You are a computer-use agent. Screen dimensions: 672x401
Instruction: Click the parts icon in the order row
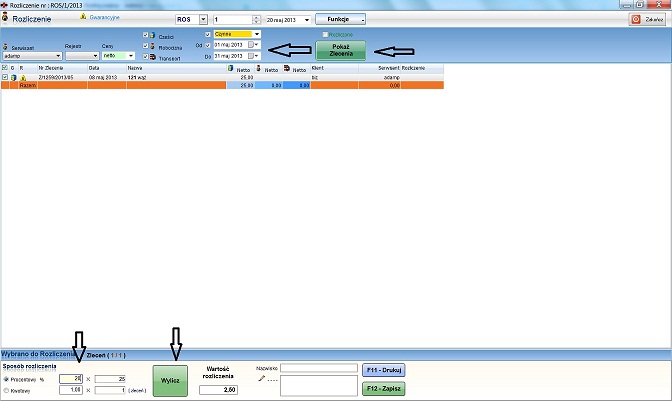(x=14, y=78)
